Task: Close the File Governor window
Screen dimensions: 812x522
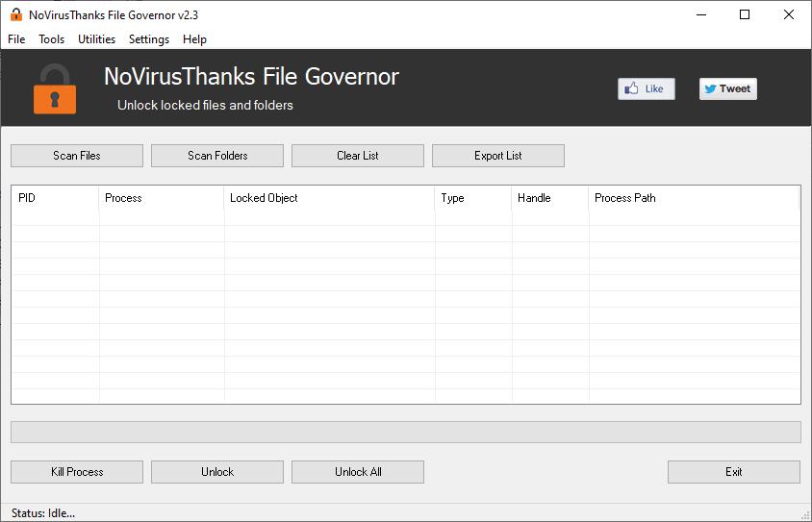Action: [789, 14]
